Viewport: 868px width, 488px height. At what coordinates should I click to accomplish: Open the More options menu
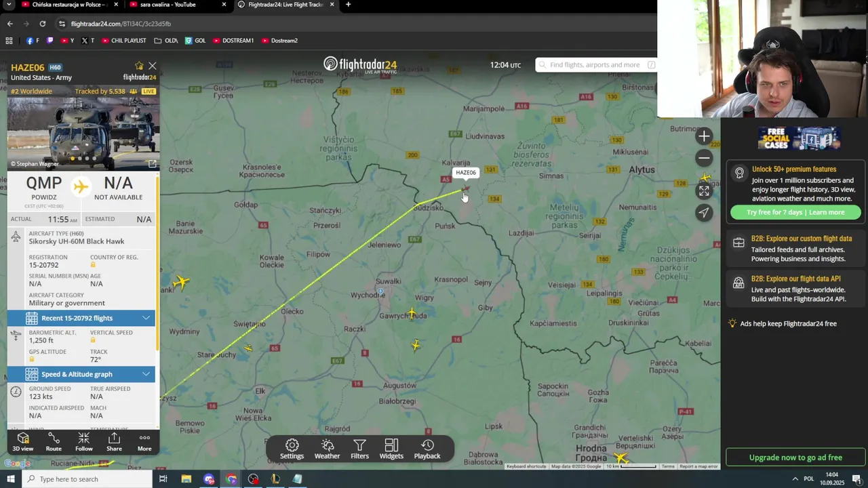tap(144, 442)
